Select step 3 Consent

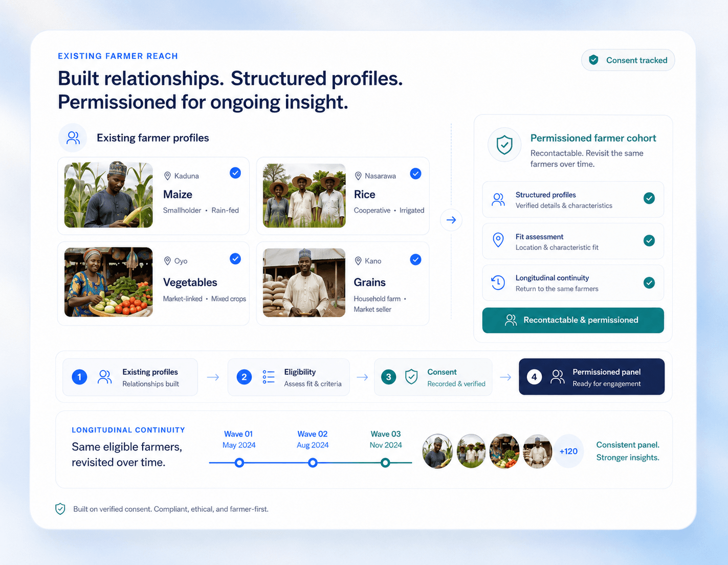point(433,377)
